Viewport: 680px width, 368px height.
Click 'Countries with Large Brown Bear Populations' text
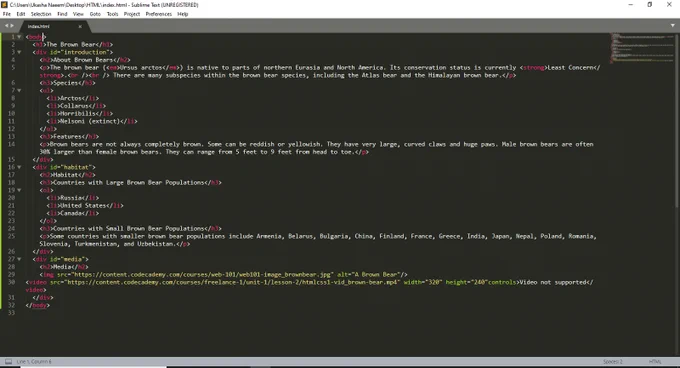point(129,182)
